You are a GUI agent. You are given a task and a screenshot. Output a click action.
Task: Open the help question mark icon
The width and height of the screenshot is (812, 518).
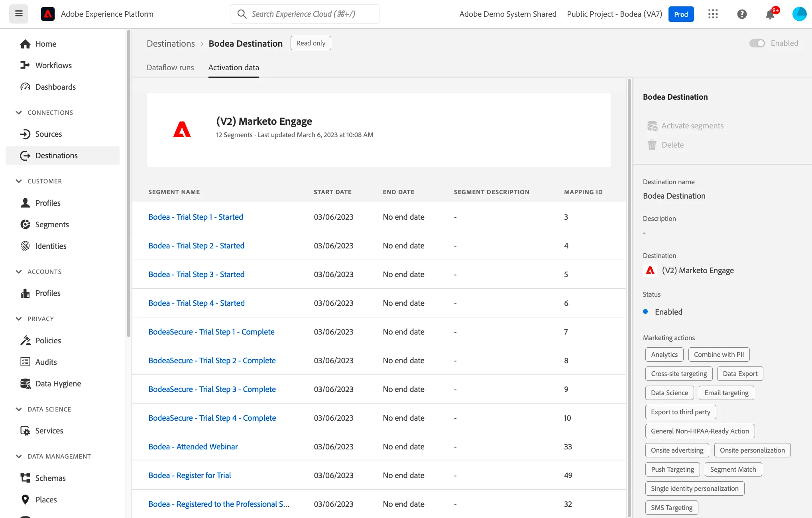pos(741,14)
